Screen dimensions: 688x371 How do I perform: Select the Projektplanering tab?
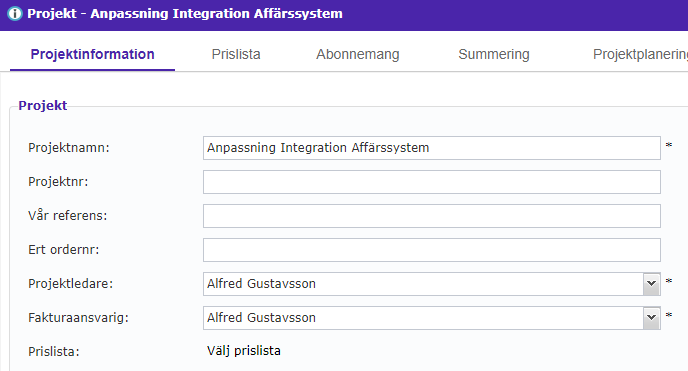pyautogui.click(x=640, y=54)
